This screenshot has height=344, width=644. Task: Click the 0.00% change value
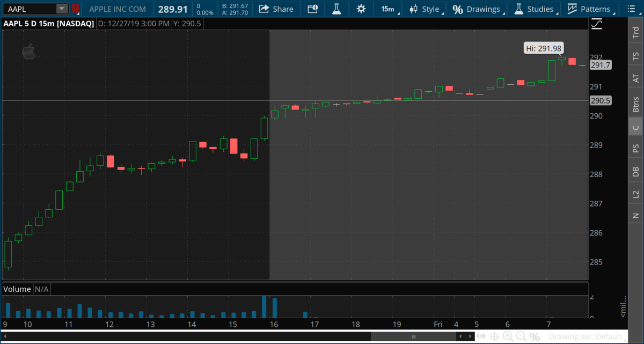pos(205,12)
